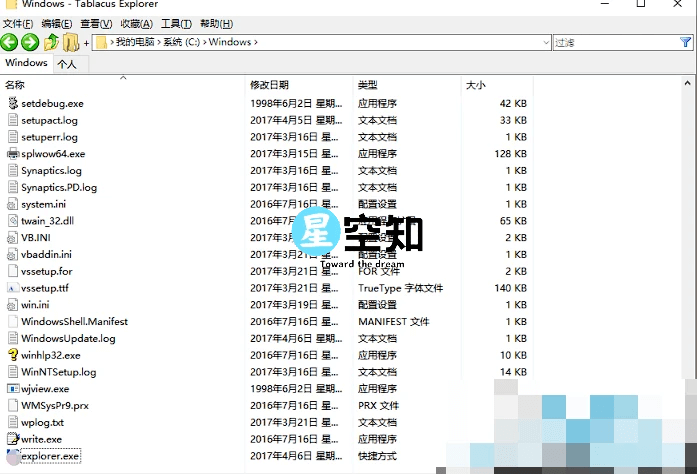Click the 128 KB size of splwow64.exe
The image size is (697, 474).
pyautogui.click(x=510, y=154)
